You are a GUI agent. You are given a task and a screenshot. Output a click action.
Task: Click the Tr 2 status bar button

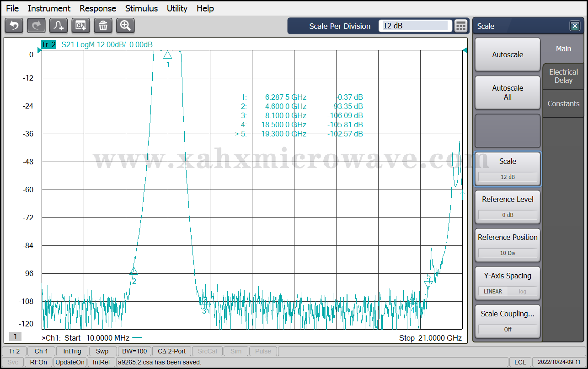pyautogui.click(x=14, y=351)
